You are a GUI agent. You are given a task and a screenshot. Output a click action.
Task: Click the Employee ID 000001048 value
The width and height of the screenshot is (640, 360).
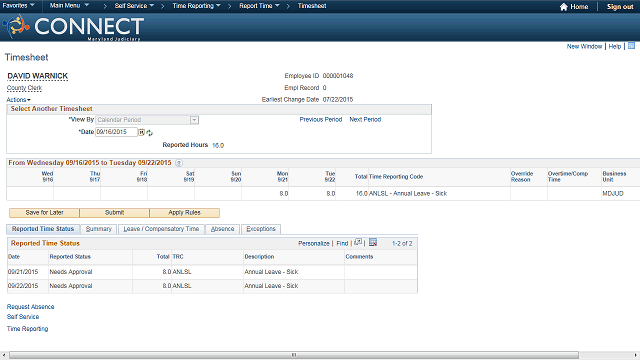point(338,76)
